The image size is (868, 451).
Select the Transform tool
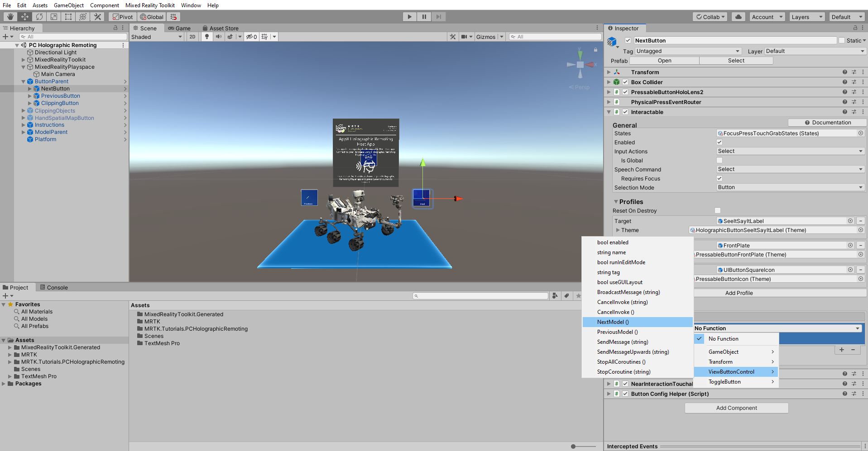[83, 17]
